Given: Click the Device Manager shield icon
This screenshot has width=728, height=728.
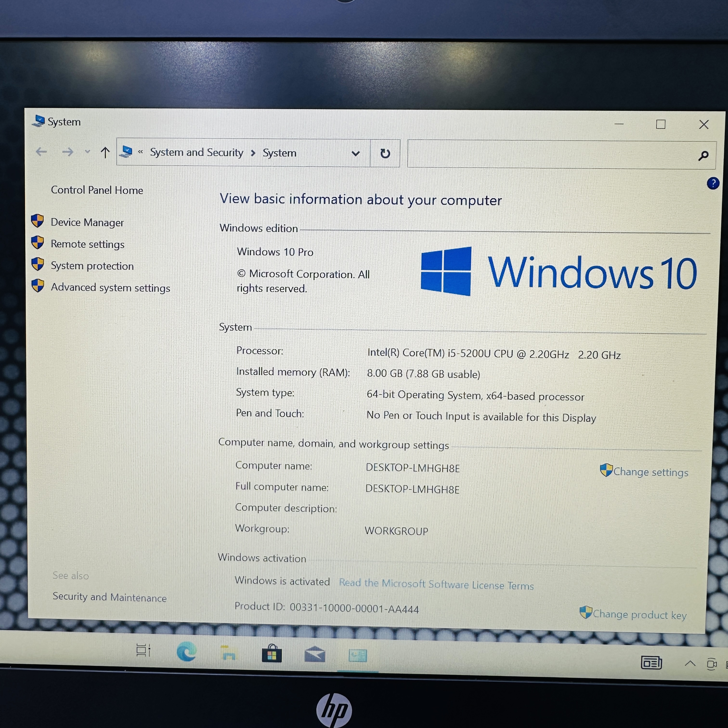Looking at the screenshot, I should tap(38, 221).
